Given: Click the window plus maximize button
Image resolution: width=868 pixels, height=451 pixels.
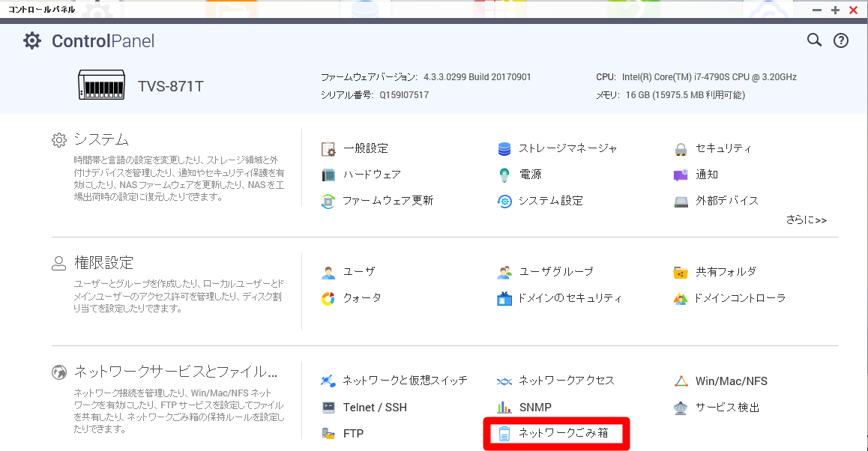Looking at the screenshot, I should point(835,10).
